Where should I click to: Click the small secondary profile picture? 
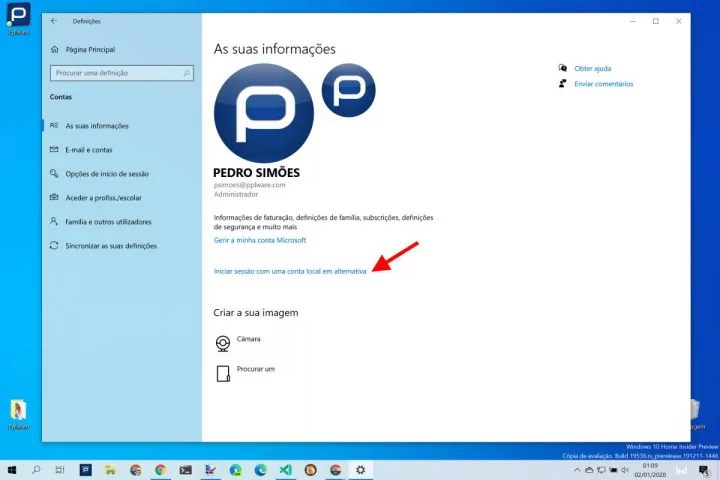[x=348, y=90]
